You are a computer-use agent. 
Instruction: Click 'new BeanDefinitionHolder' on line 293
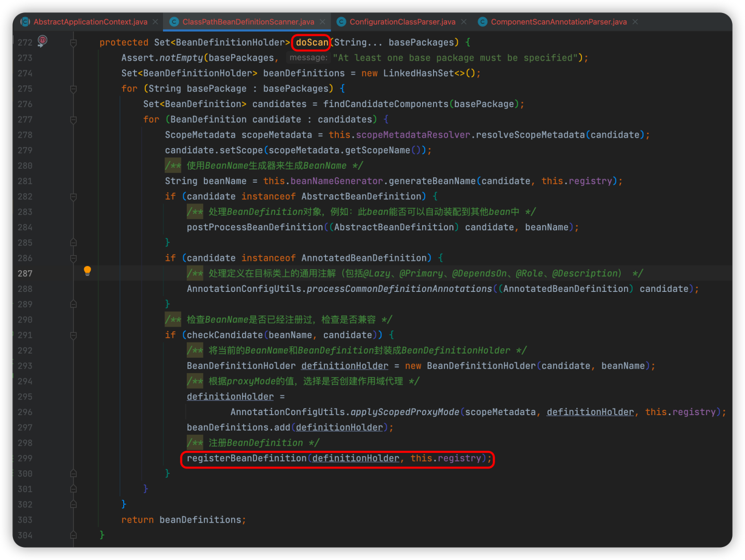(470, 366)
